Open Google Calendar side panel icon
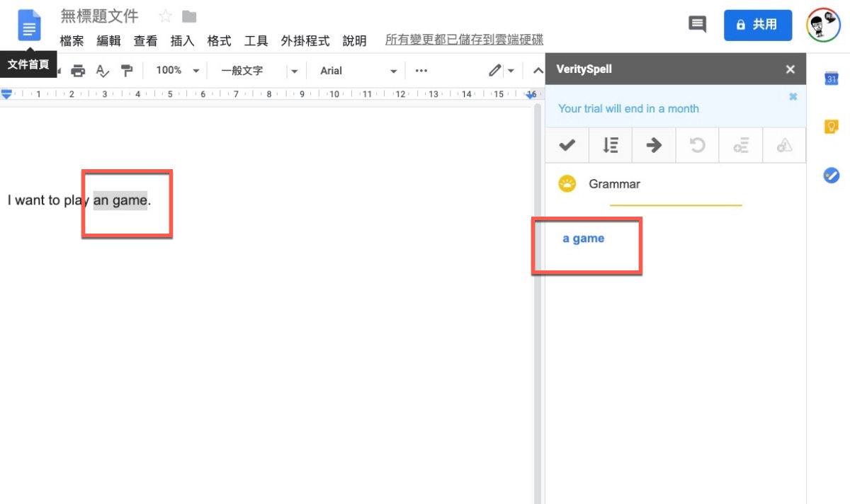The height and width of the screenshot is (504, 850). tap(832, 79)
